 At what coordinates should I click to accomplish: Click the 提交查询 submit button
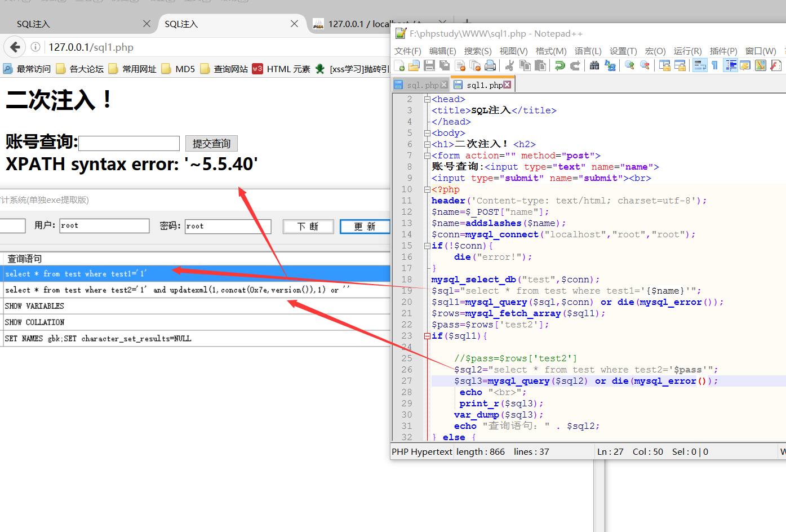(211, 143)
